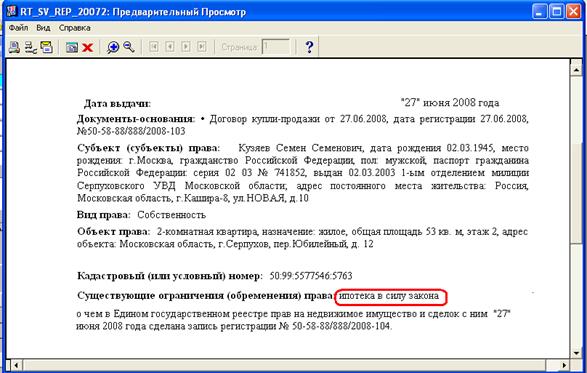Viewport: 587px width, 373px height.
Task: Click the text "ипотека в силу закона"
Action: tap(389, 296)
